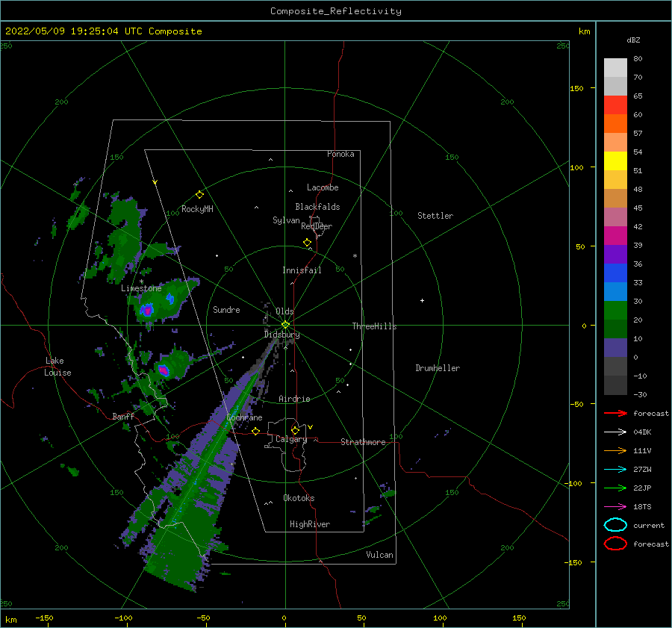The width and height of the screenshot is (672, 628).
Task: Click the magenta storm core near Limestone
Action: coord(147,309)
